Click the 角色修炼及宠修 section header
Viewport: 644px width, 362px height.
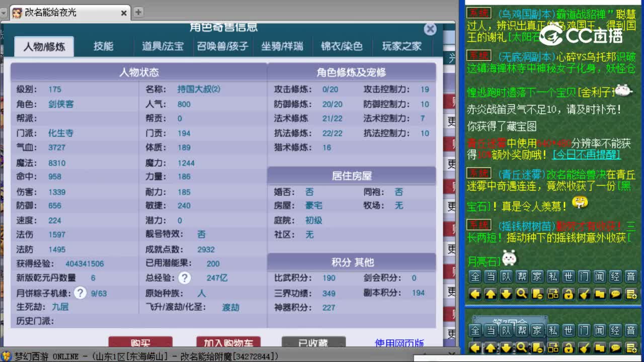click(x=352, y=72)
